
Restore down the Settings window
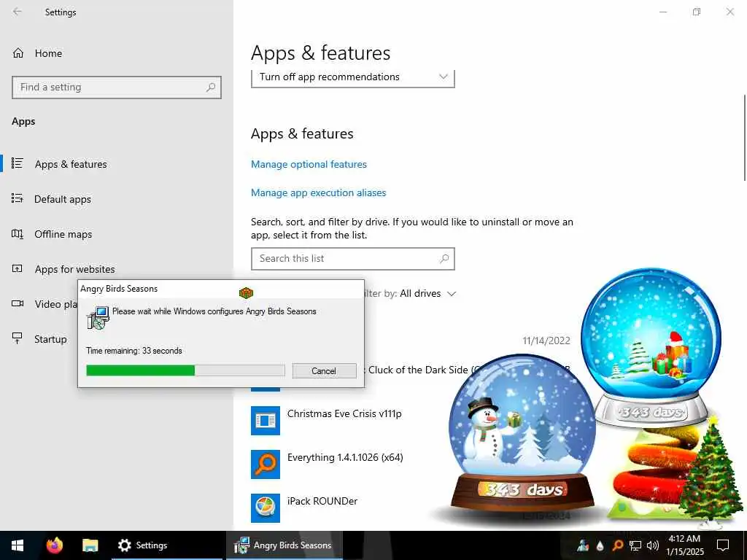click(697, 12)
